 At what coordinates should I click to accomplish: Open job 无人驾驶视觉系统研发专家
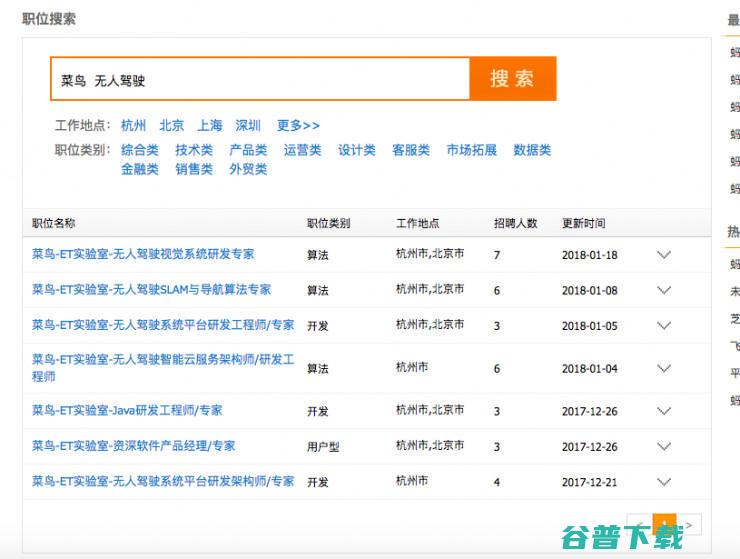point(143,254)
